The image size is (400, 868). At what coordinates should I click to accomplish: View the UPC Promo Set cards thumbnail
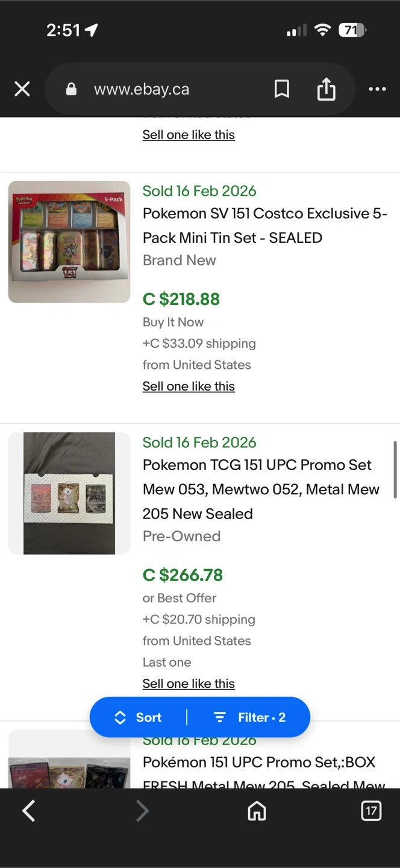(69, 493)
